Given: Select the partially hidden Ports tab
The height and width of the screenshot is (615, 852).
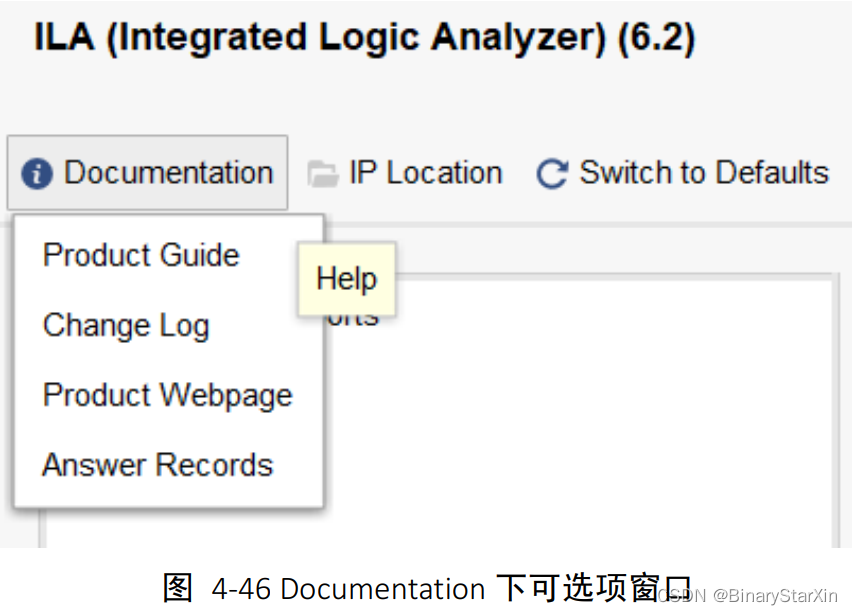Looking at the screenshot, I should click(354, 316).
